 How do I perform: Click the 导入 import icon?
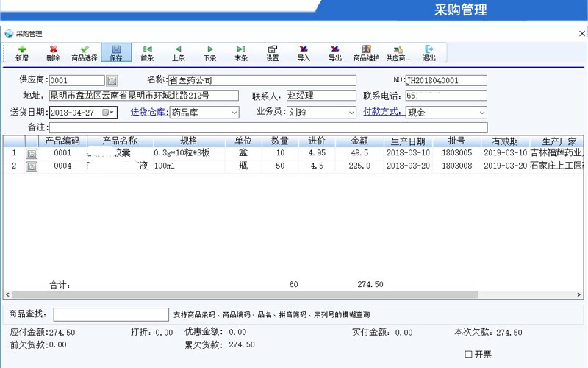point(304,53)
